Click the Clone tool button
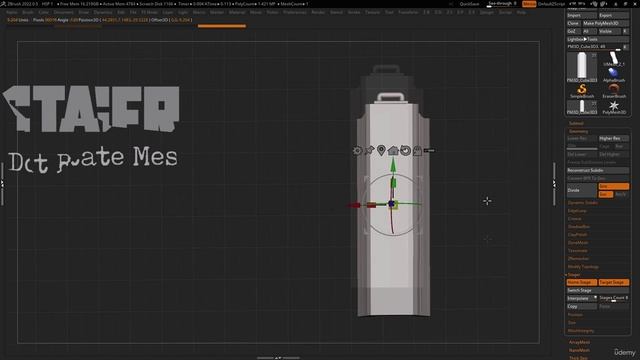The image size is (640, 360). [573, 24]
